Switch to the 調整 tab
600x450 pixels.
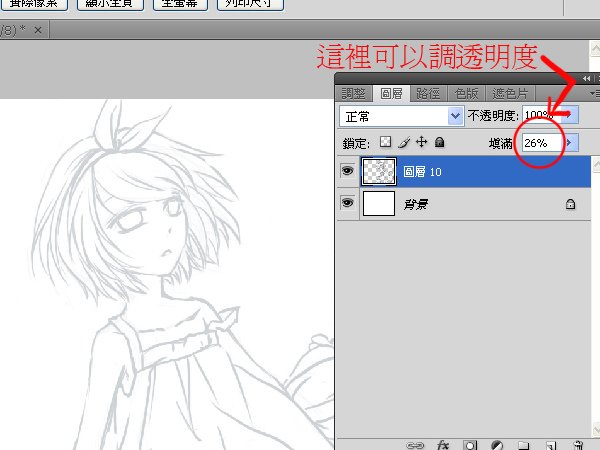(353, 93)
